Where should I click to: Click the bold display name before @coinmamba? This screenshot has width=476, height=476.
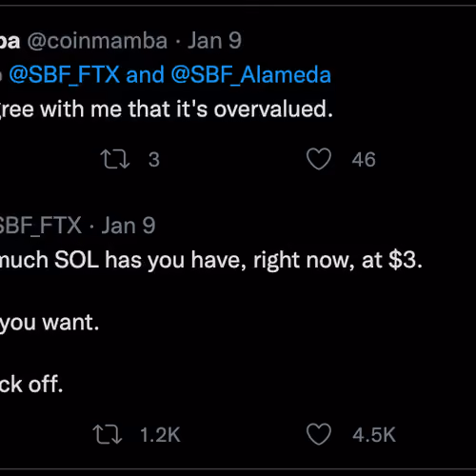tap(10, 41)
